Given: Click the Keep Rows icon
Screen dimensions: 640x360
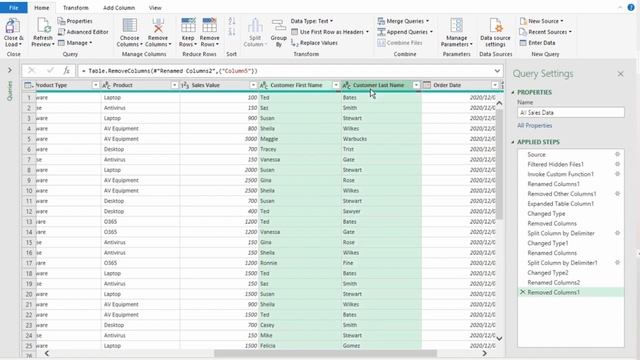Looking at the screenshot, I should [188, 26].
